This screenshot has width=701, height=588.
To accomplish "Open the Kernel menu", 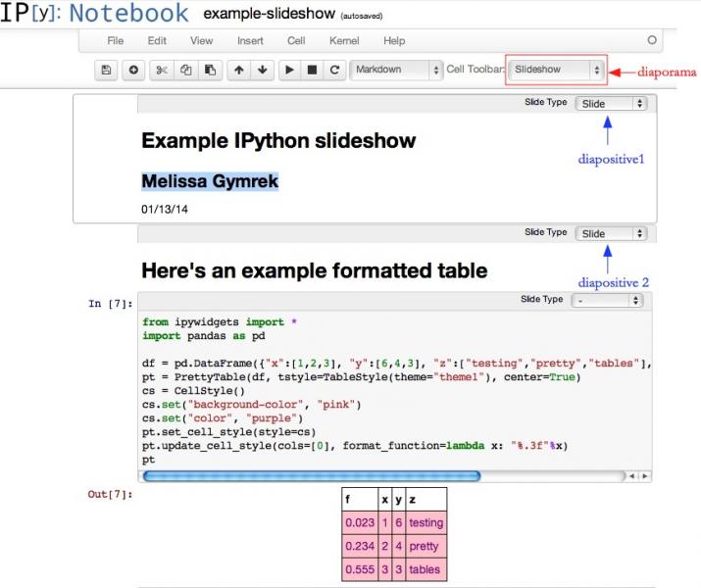I will click(x=342, y=41).
